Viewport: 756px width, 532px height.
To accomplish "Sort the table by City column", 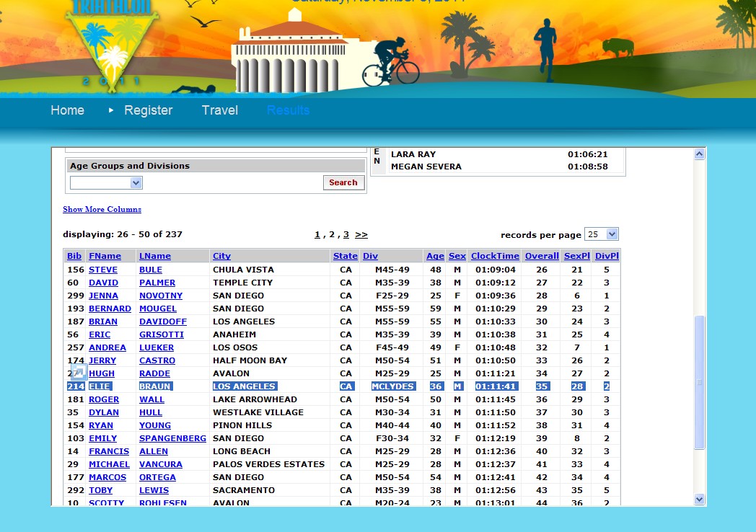I will (x=221, y=256).
